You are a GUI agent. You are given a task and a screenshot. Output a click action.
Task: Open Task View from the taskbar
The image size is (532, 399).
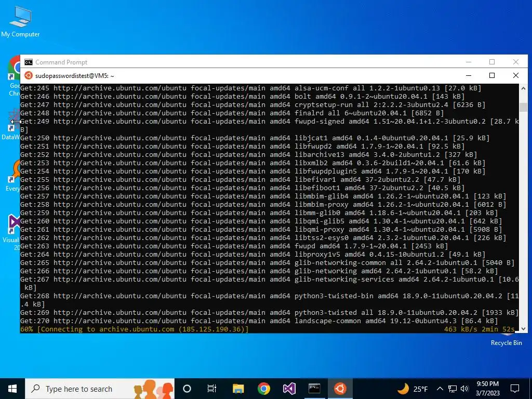212,389
